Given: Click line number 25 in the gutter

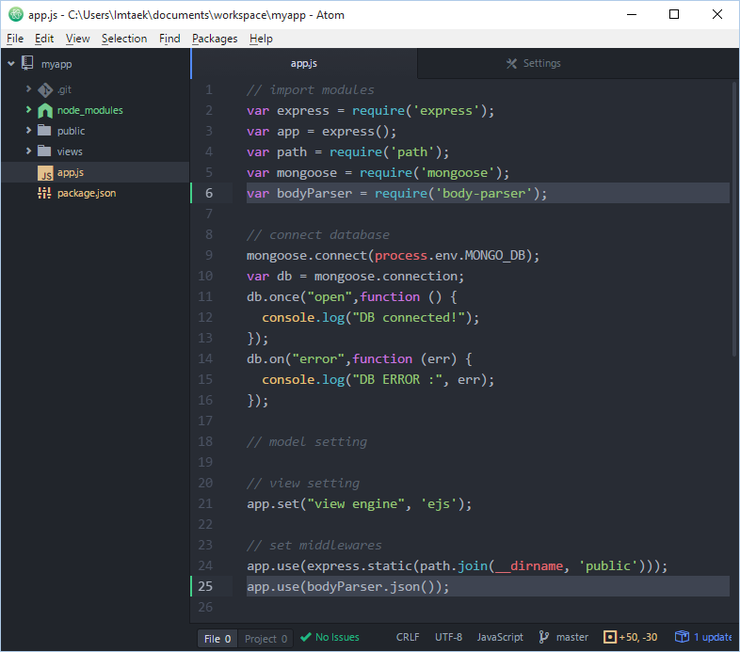Looking at the screenshot, I should click(x=205, y=586).
